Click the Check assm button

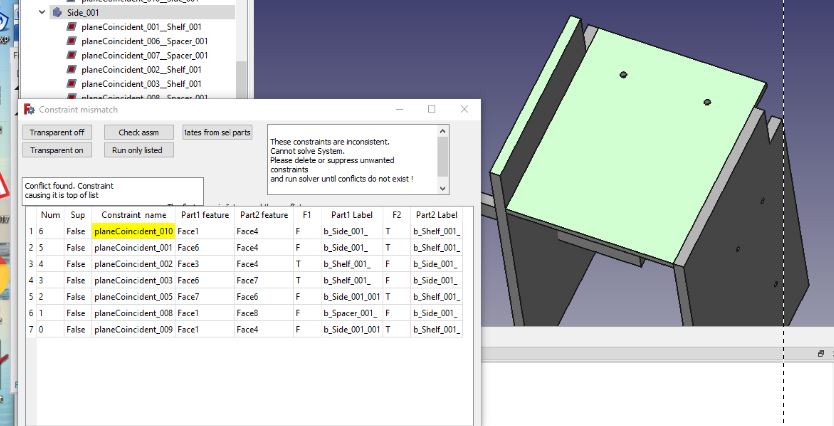[x=138, y=132]
